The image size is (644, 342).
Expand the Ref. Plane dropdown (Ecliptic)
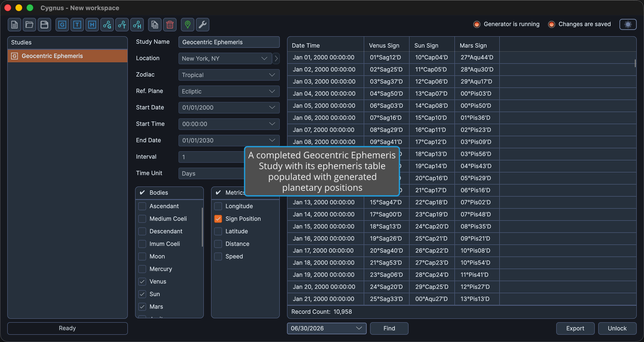tap(229, 91)
